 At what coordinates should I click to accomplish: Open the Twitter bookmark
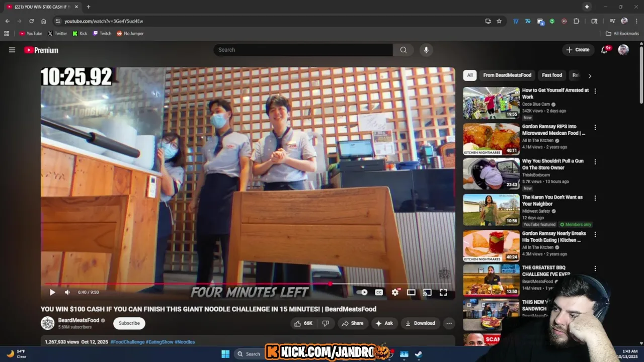pos(57,34)
